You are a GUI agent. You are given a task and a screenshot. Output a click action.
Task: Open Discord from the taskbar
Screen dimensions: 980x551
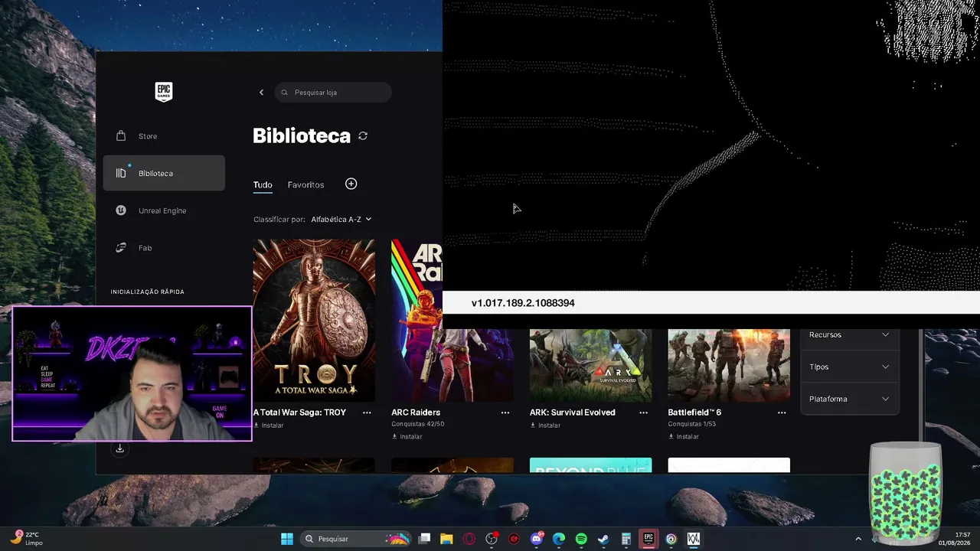click(537, 539)
